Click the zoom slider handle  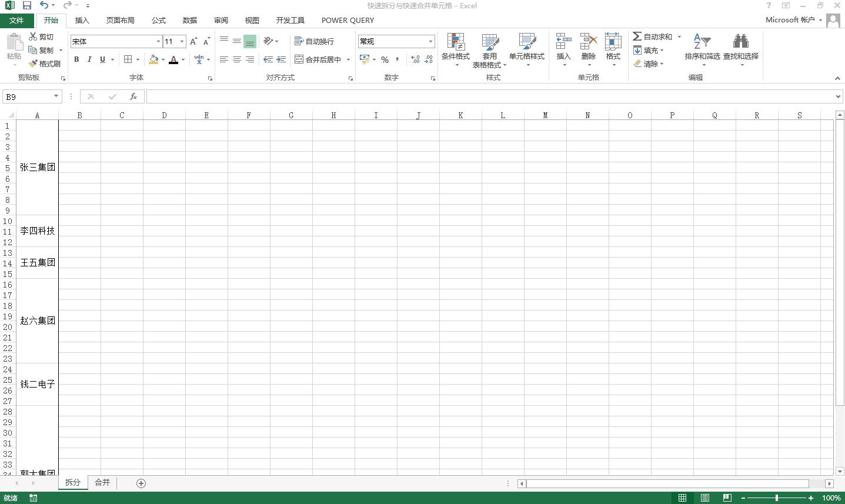point(777,498)
